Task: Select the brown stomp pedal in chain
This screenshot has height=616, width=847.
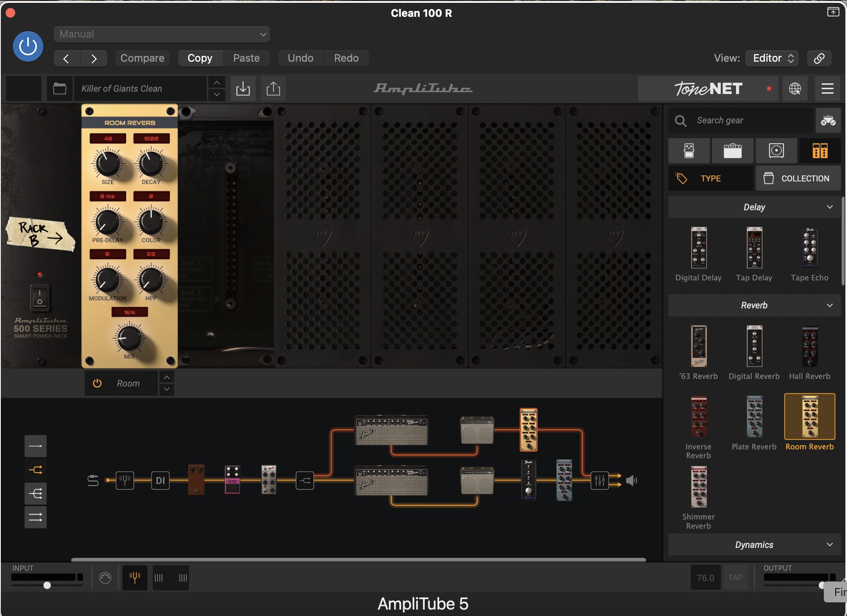Action: 196,479
